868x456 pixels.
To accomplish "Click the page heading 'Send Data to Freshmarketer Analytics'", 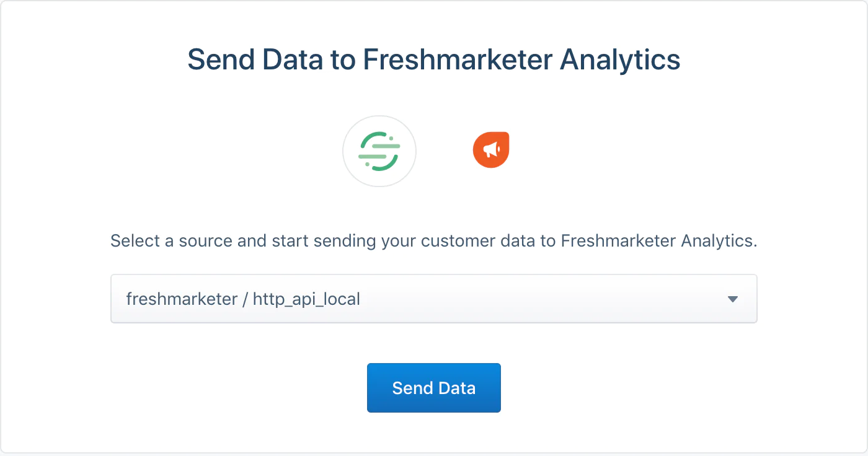I will click(x=434, y=60).
